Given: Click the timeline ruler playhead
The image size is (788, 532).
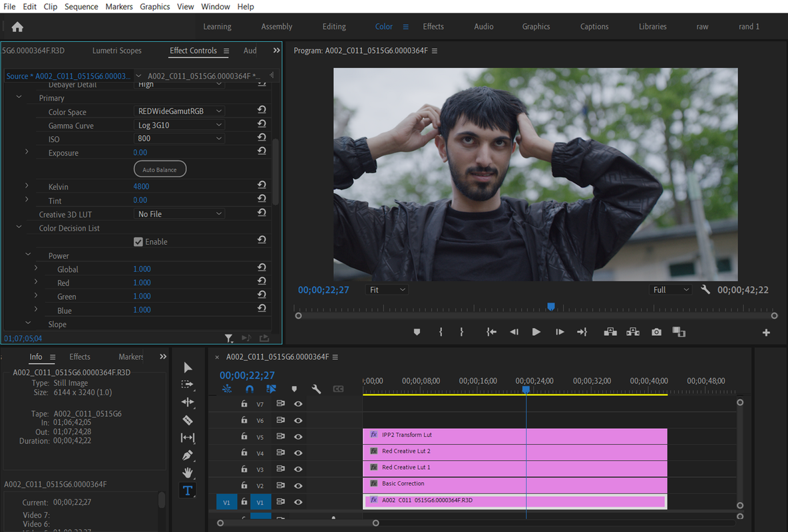Looking at the screenshot, I should tap(526, 389).
